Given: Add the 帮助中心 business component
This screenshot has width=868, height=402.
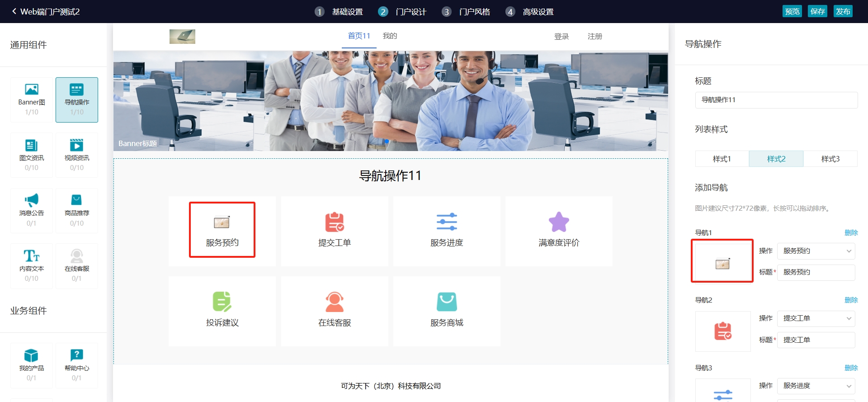Looking at the screenshot, I should (77, 365).
